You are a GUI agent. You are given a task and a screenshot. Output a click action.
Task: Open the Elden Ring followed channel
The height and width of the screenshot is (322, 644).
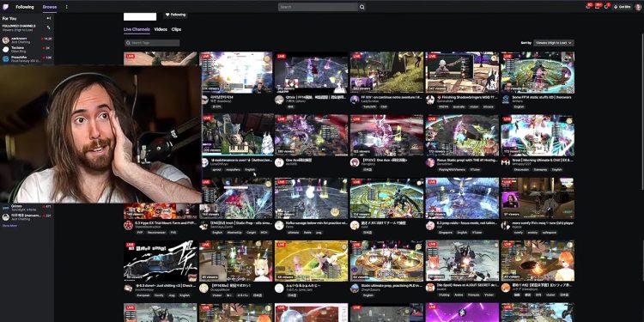[27, 49]
